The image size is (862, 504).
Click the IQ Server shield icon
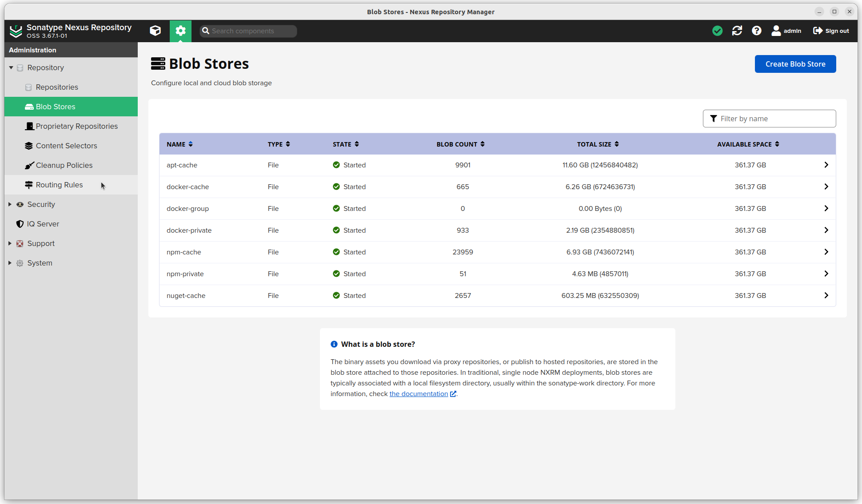pyautogui.click(x=20, y=224)
